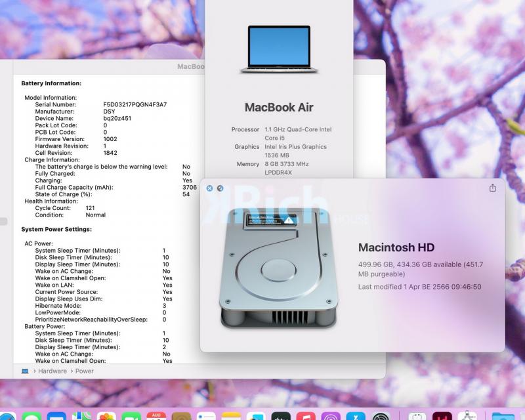
Task: Click the condition value 'Normal'
Action: [95, 215]
